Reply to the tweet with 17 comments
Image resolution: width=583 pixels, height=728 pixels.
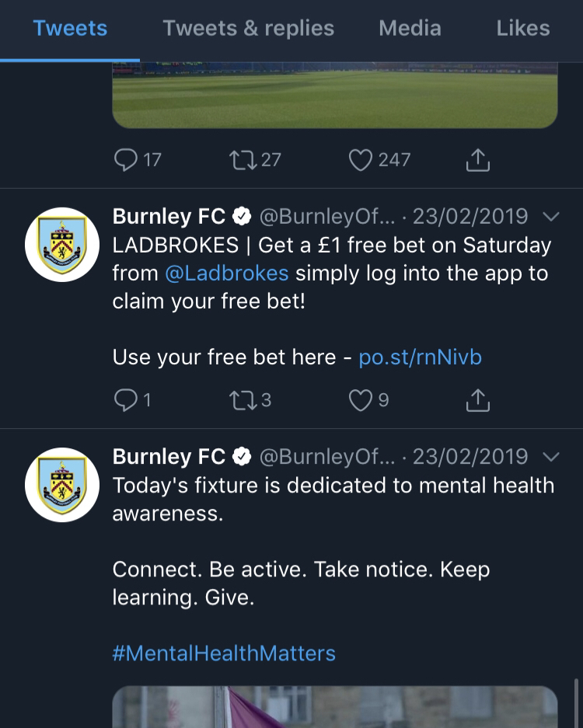pos(125,160)
